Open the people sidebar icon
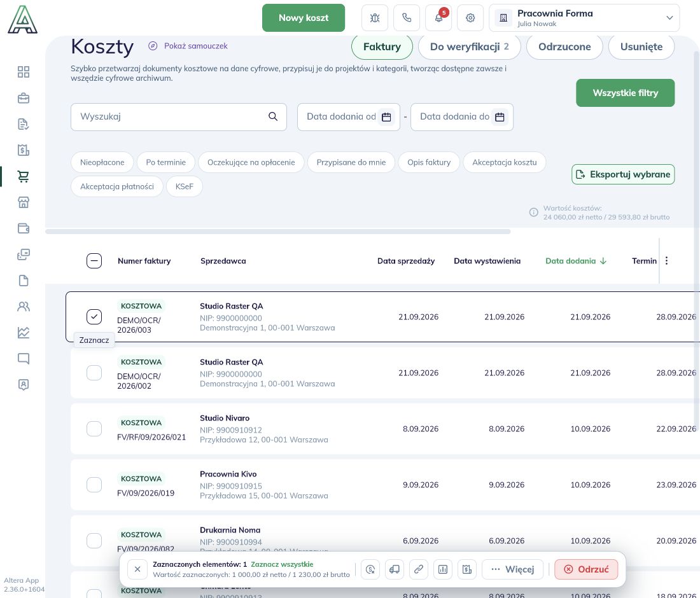The width and height of the screenshot is (700, 598). [23, 307]
